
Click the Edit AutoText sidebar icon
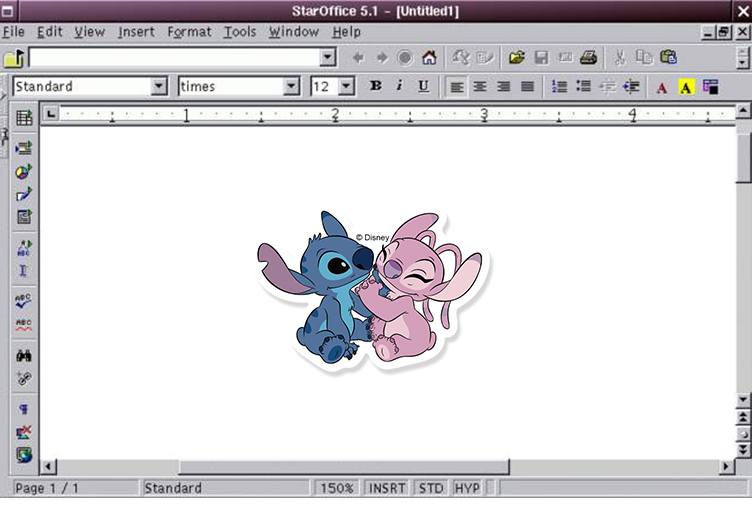(24, 248)
